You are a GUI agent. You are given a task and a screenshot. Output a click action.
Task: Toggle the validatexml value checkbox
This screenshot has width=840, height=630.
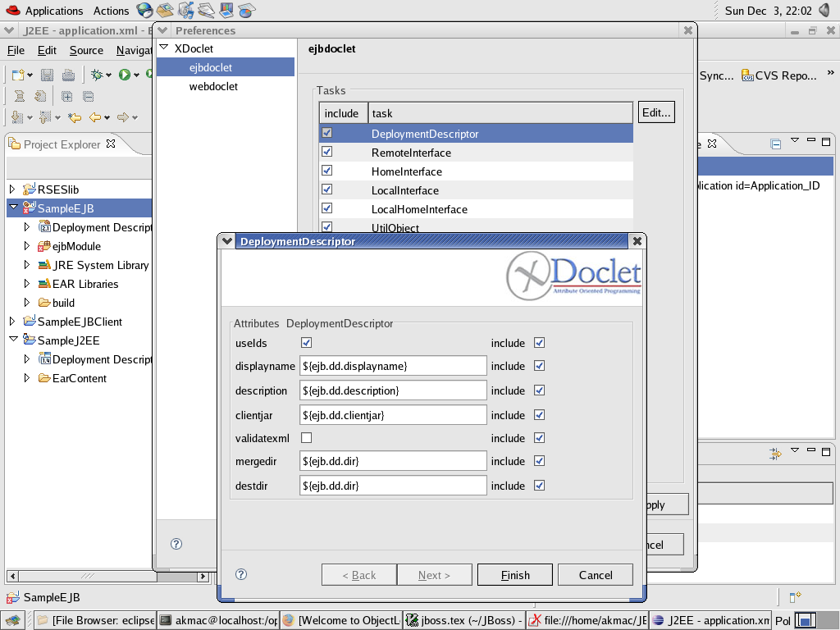(307, 438)
